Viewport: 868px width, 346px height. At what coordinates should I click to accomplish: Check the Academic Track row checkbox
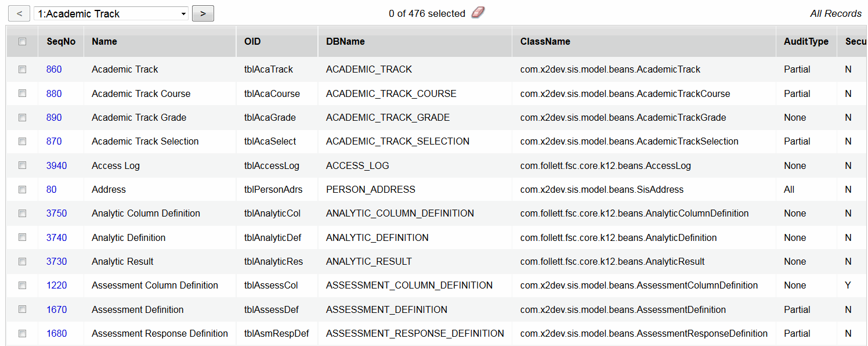[23, 69]
